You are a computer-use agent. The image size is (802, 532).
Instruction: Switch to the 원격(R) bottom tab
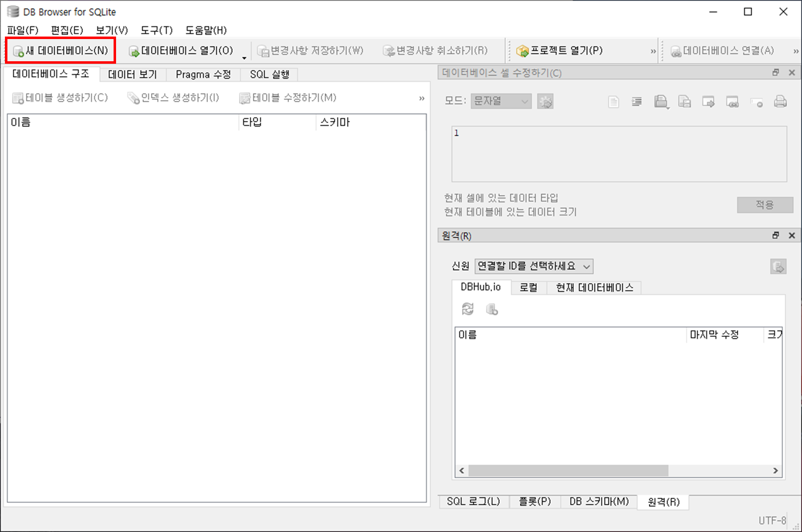[663, 502]
